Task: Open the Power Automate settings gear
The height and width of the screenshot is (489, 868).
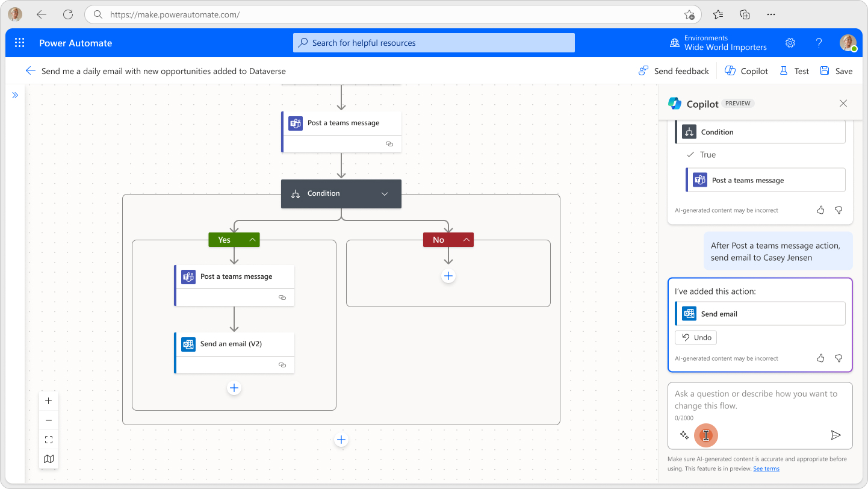Action: pyautogui.click(x=790, y=43)
